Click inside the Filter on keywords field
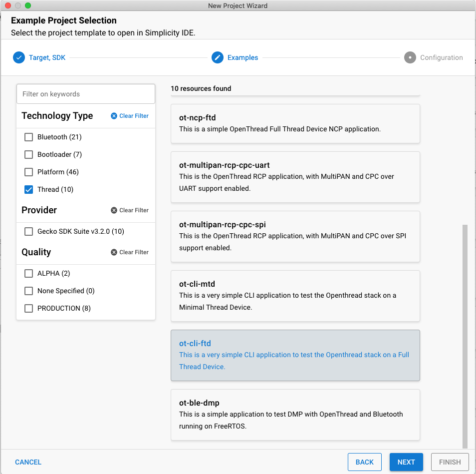 [x=85, y=93]
